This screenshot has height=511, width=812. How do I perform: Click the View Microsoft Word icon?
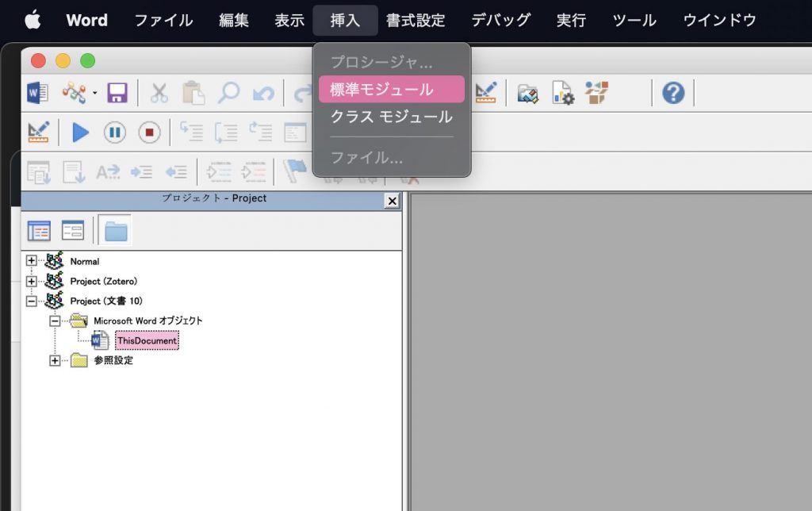pyautogui.click(x=38, y=93)
